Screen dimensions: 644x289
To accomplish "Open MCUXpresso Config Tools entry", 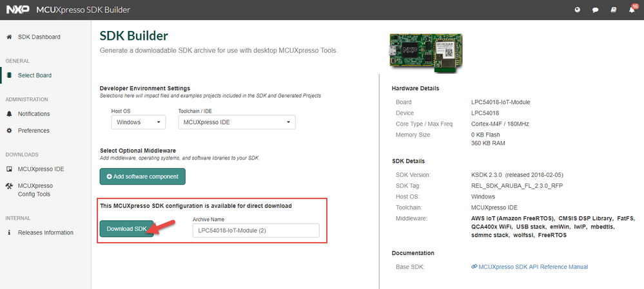I will click(x=35, y=190).
